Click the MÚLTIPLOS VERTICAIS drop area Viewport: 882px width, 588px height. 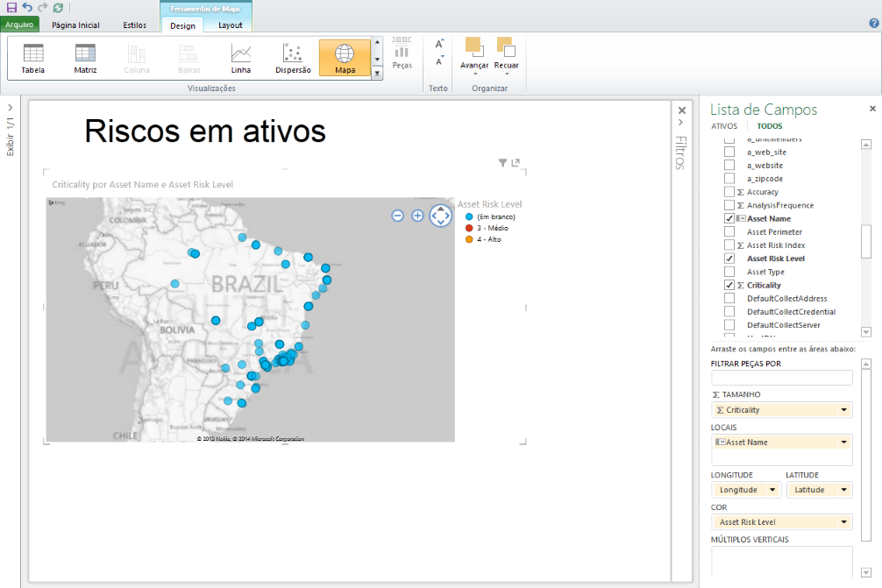click(782, 561)
